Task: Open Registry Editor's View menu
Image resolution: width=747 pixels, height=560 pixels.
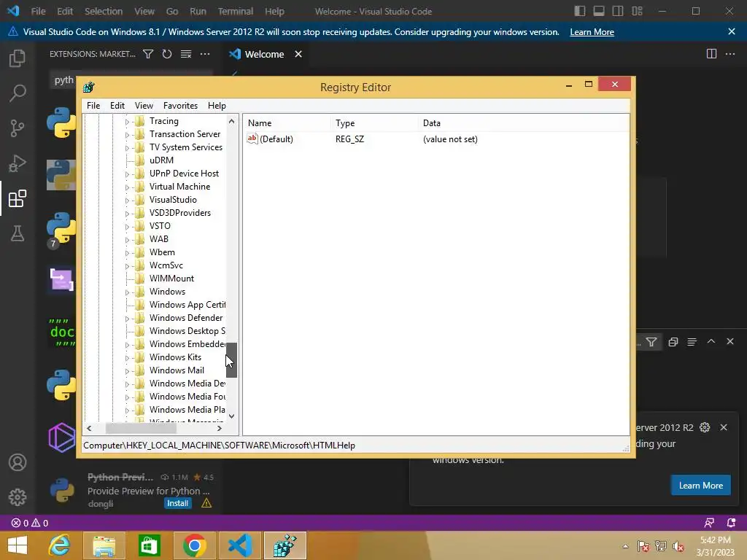Action: pyautogui.click(x=144, y=106)
